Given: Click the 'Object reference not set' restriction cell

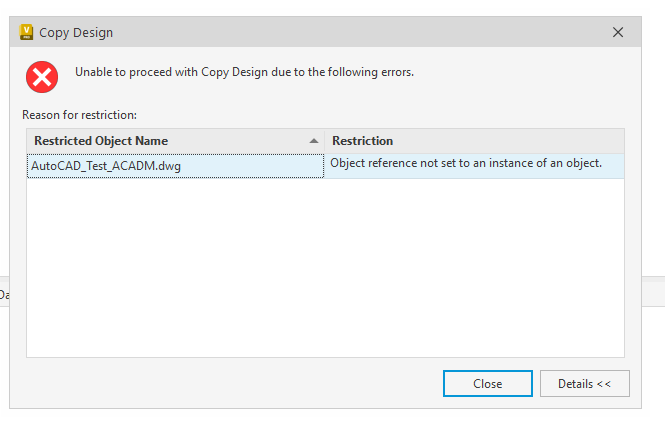Looking at the screenshot, I should click(466, 163).
